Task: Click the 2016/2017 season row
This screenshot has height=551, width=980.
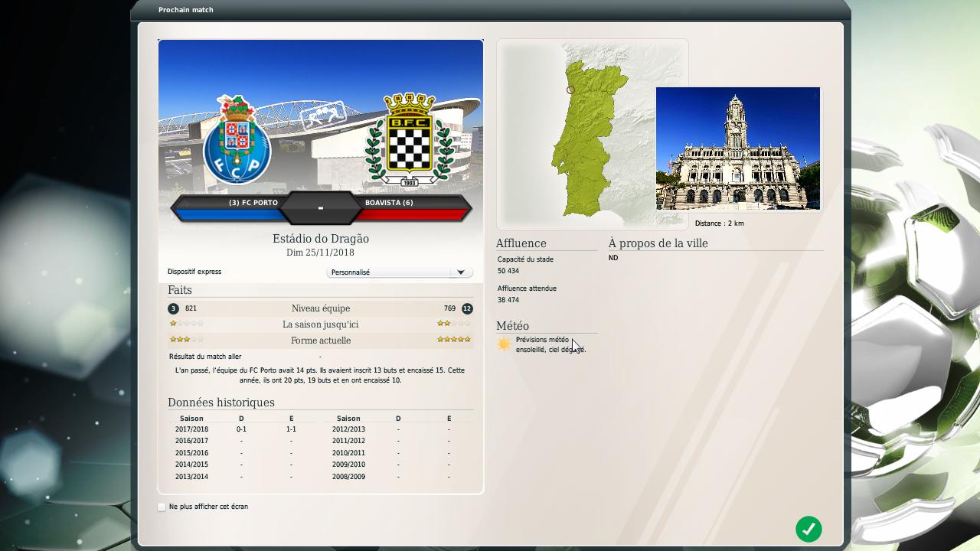Action: [242, 441]
